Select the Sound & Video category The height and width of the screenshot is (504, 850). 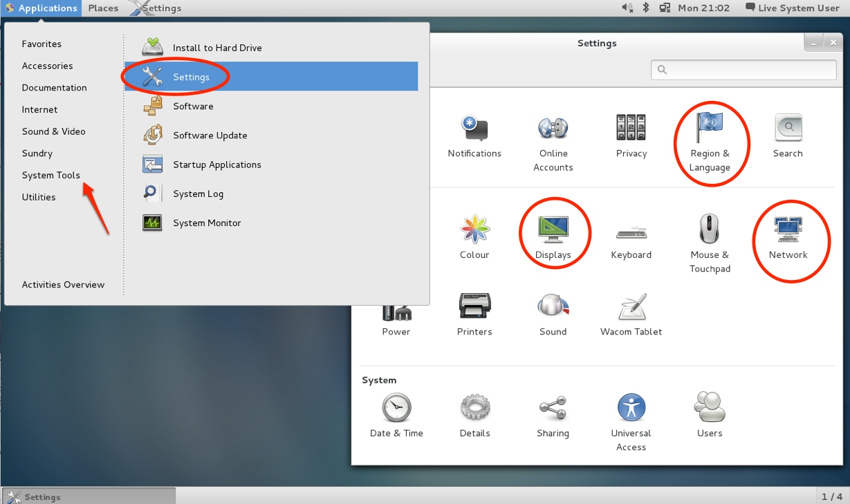click(53, 131)
